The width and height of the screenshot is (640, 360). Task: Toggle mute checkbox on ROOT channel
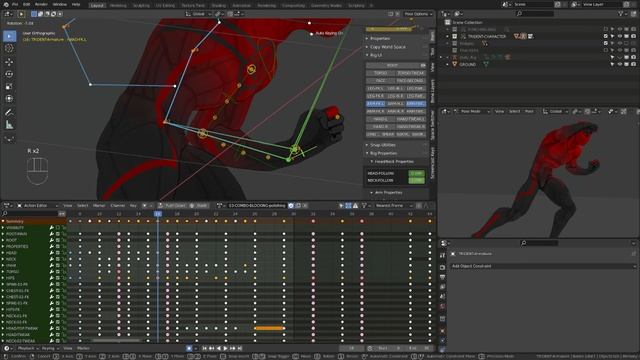point(58,240)
